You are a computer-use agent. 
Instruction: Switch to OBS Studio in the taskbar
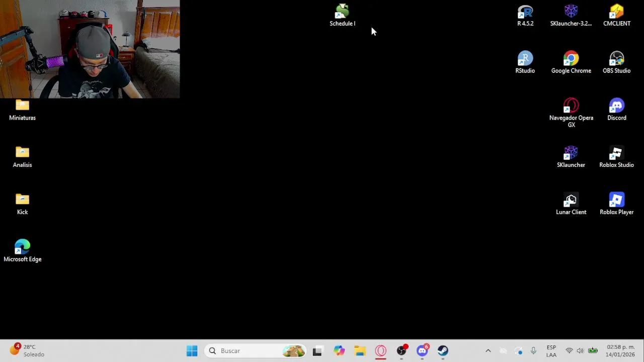click(x=401, y=351)
